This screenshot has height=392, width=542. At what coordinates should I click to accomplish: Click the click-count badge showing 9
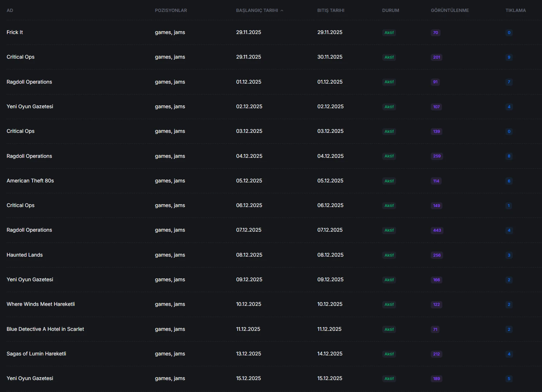tap(509, 57)
